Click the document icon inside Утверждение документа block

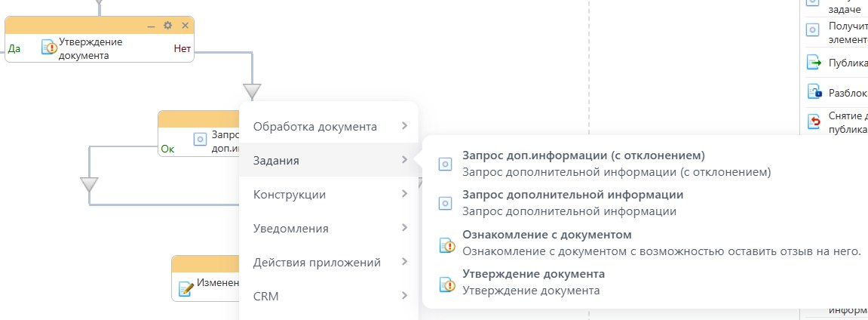coord(49,48)
